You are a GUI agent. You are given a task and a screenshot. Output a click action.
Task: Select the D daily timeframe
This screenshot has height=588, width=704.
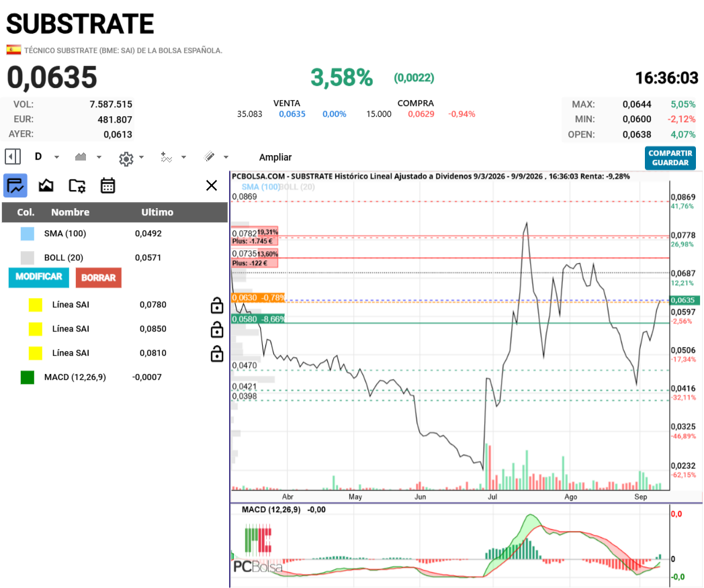pyautogui.click(x=38, y=156)
